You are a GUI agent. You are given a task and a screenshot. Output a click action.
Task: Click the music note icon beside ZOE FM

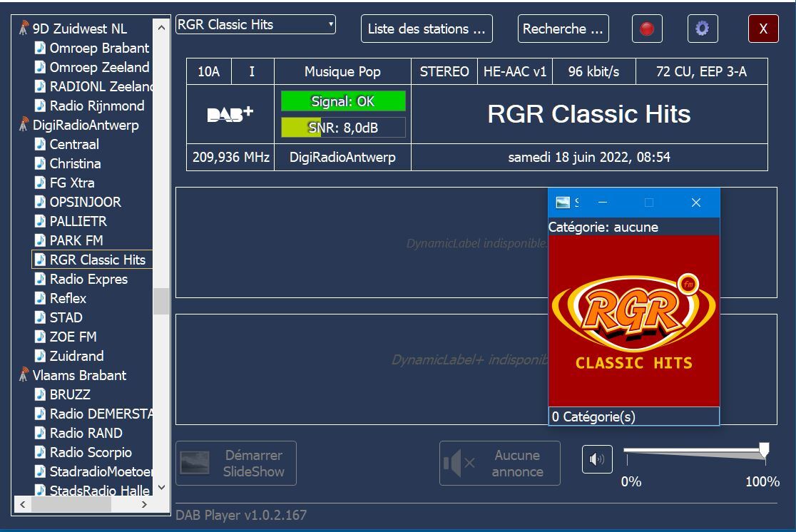pyautogui.click(x=40, y=337)
